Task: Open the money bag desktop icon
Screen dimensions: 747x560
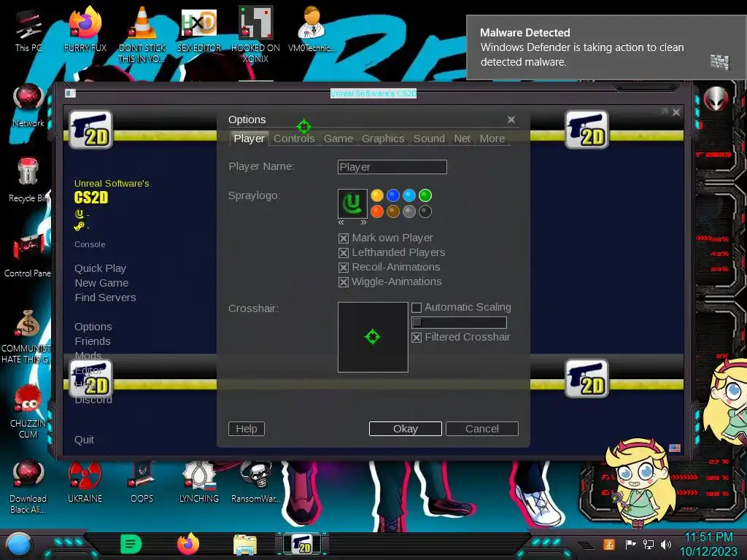Action: pos(27,337)
